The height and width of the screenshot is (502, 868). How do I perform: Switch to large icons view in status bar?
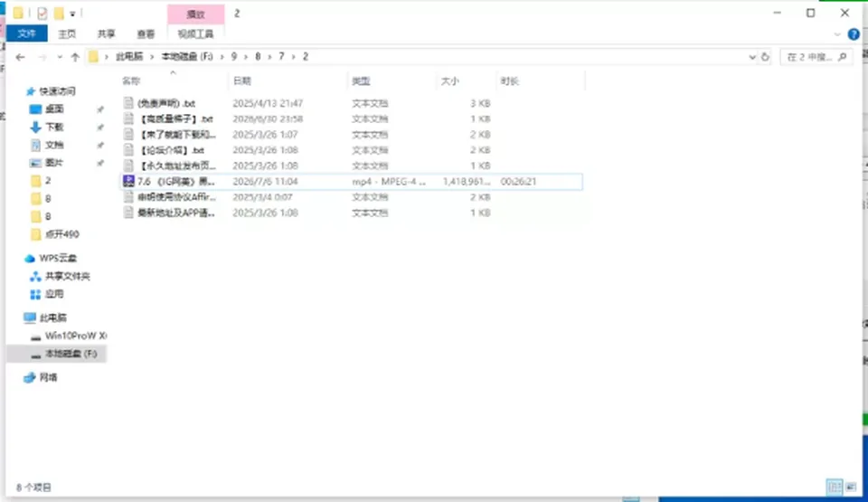pyautogui.click(x=851, y=487)
